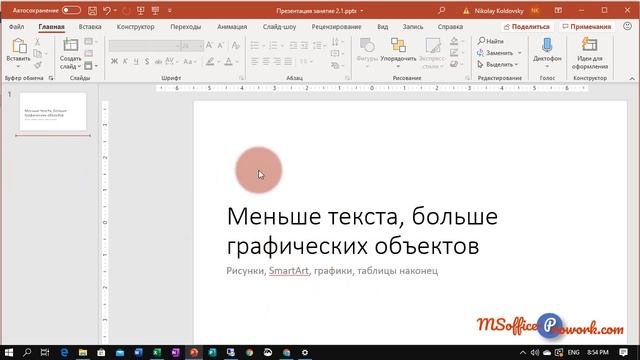Click the Вставить paste icon

point(19,46)
